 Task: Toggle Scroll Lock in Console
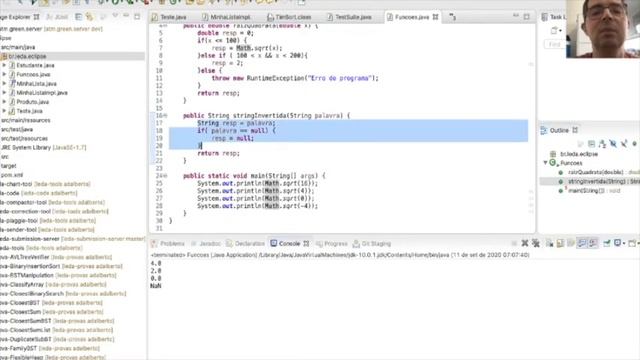click(560, 243)
